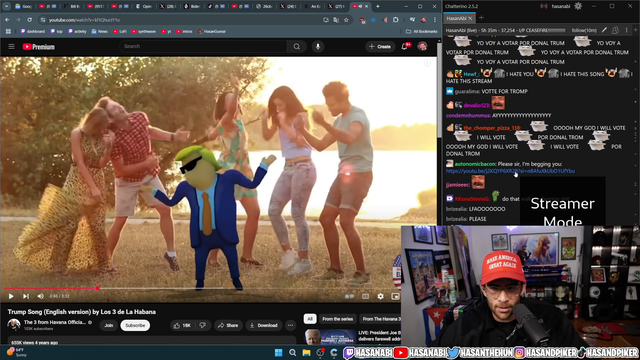Toggle Chatterino streamer mode icon
This screenshot has width=640, height=360.
coord(544,6)
